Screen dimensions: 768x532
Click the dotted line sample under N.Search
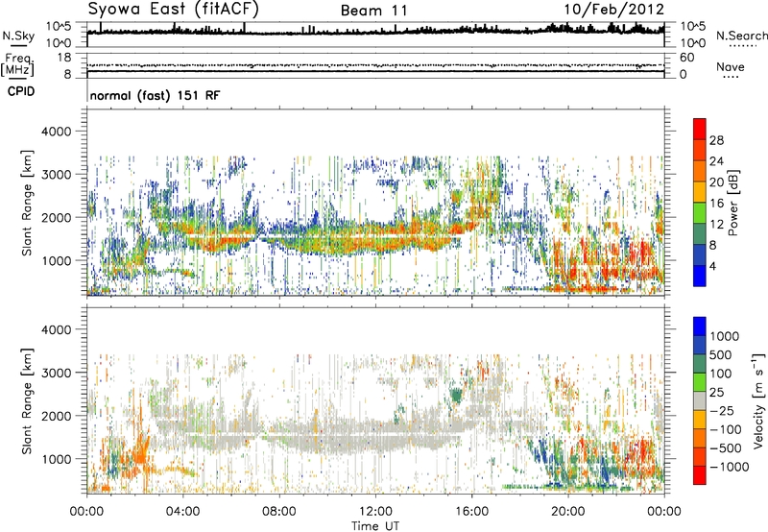coord(742,45)
